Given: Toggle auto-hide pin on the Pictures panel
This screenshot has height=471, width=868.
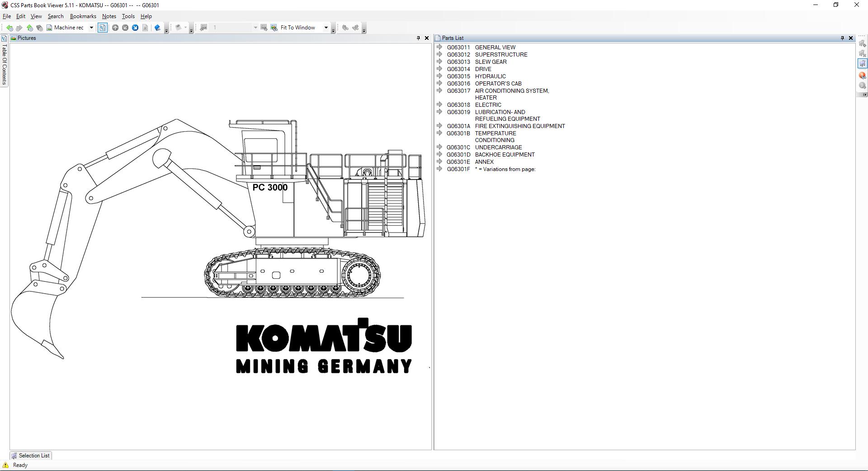Looking at the screenshot, I should click(418, 38).
